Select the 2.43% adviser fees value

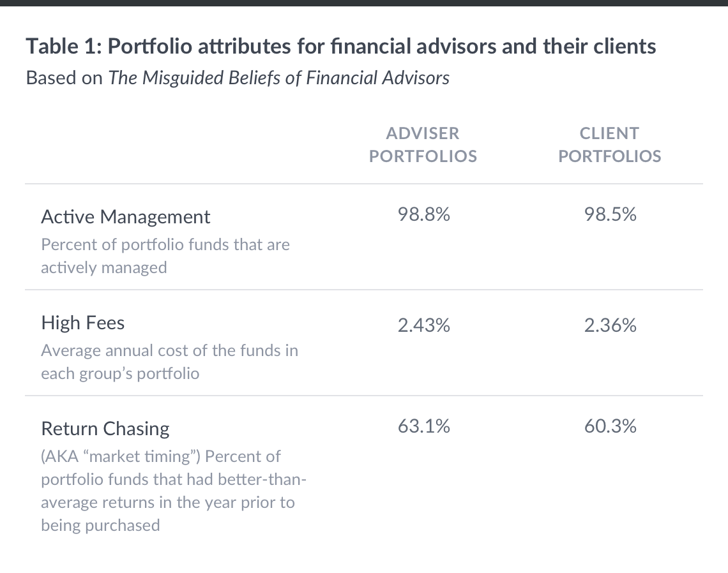click(423, 326)
